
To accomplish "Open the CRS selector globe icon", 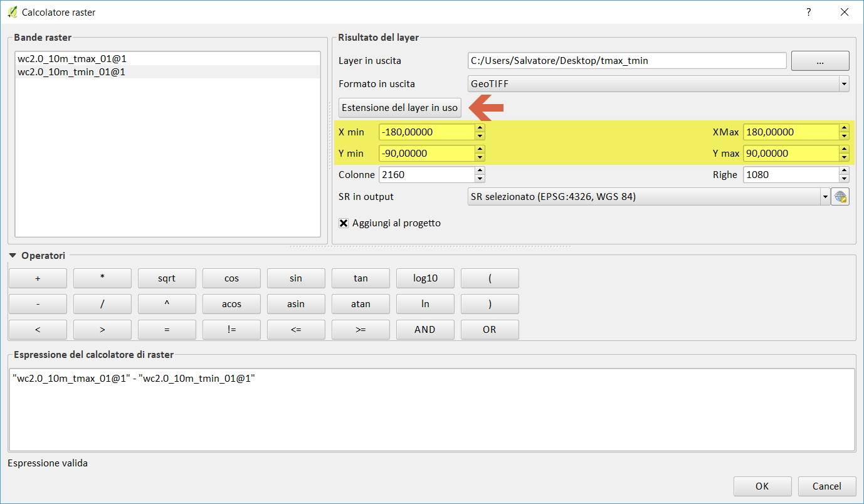I will click(840, 197).
